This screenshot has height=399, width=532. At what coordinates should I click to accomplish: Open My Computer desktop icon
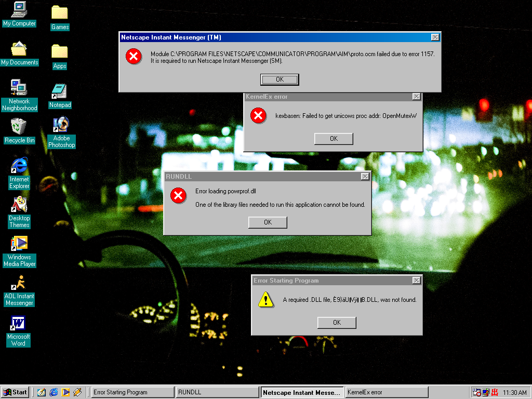(x=19, y=9)
